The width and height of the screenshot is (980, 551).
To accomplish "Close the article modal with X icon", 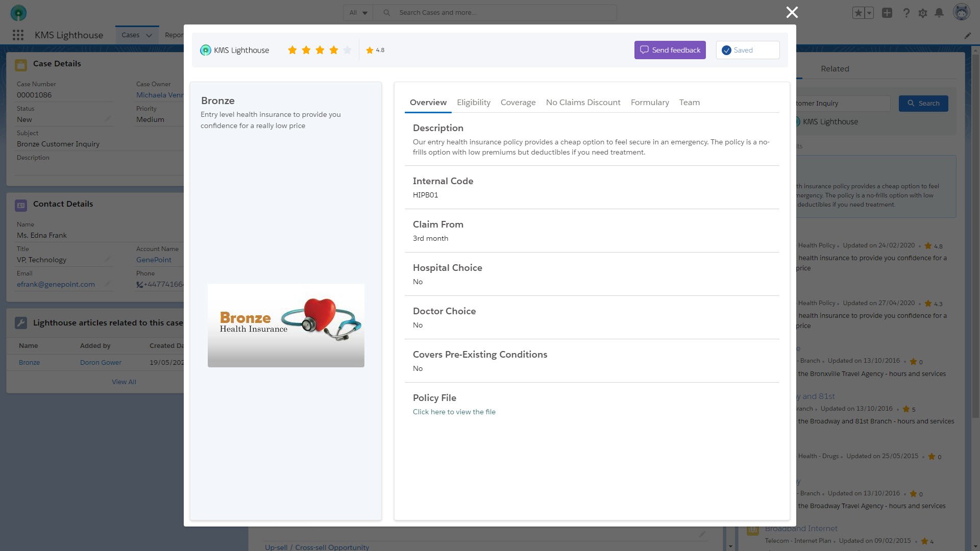I will [792, 12].
